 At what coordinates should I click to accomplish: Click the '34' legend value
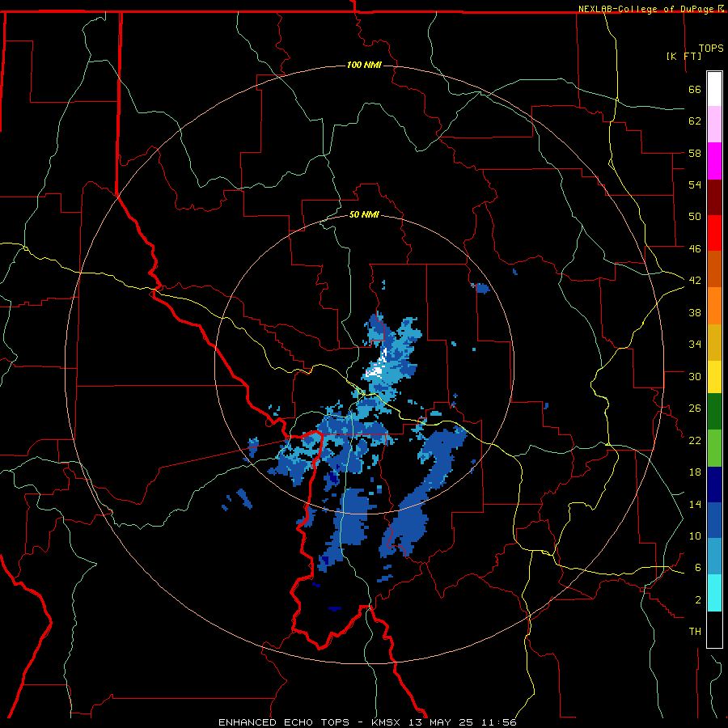pos(695,345)
